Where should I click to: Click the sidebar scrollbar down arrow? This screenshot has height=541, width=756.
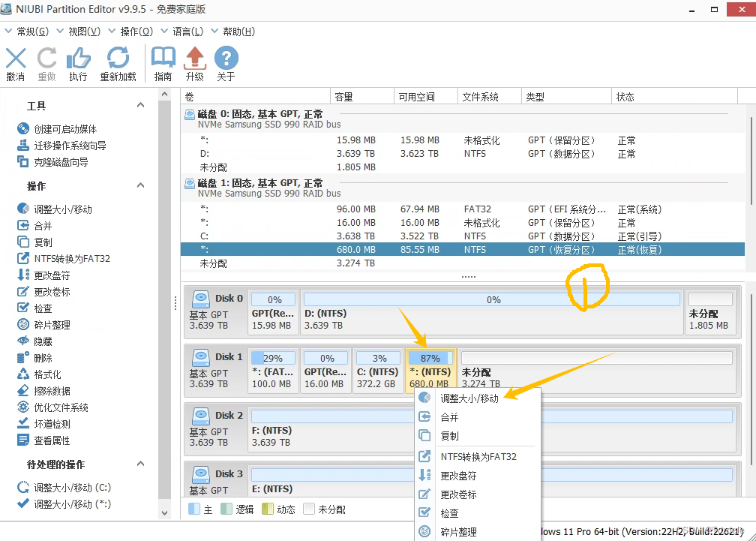[165, 513]
